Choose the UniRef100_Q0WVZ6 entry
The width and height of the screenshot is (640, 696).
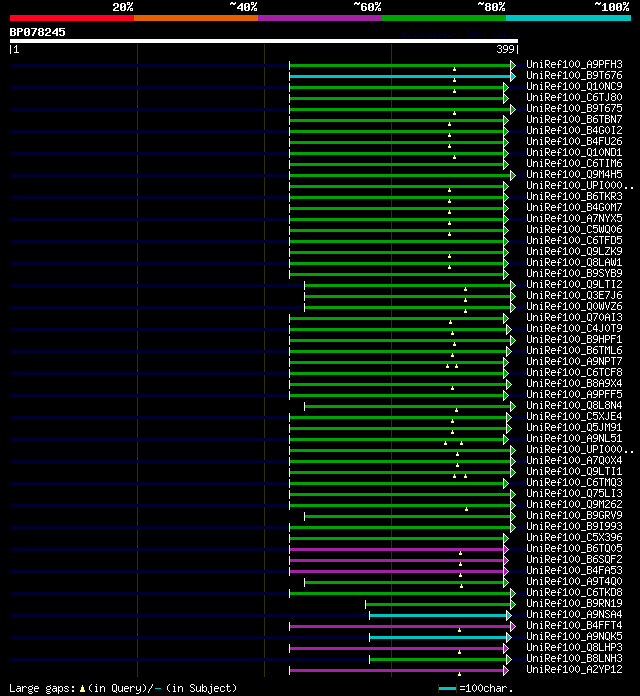click(x=574, y=306)
